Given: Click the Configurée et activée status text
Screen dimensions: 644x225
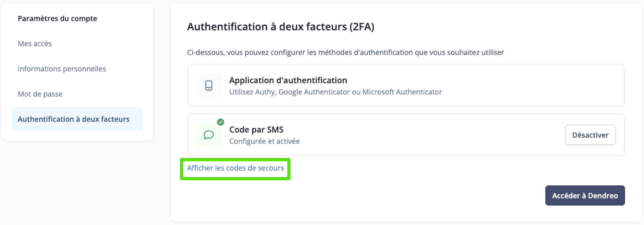Looking at the screenshot, I should [264, 141].
